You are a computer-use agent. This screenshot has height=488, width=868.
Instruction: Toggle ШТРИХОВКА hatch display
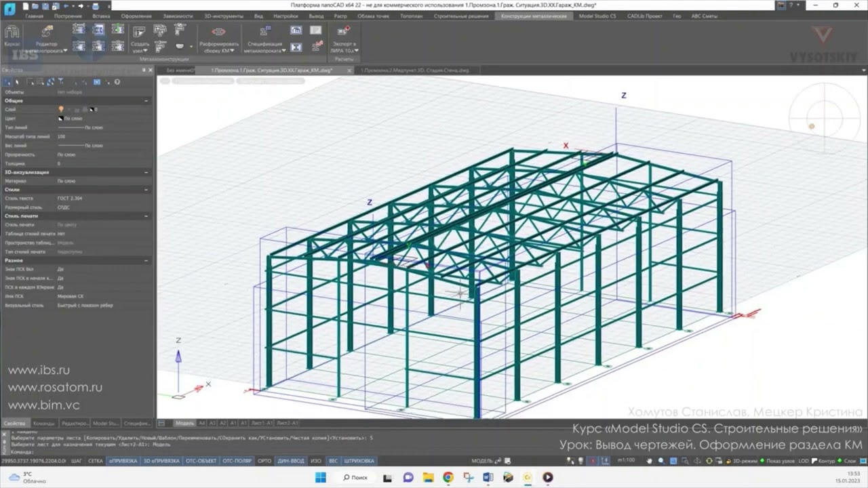(x=359, y=461)
